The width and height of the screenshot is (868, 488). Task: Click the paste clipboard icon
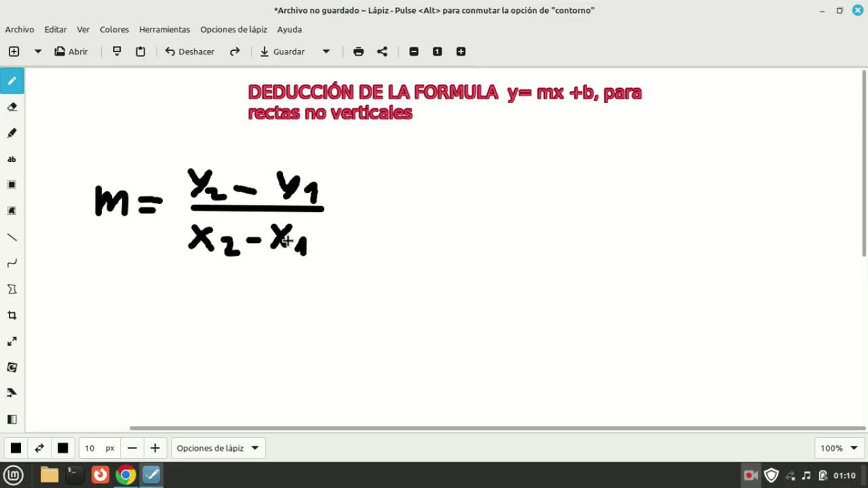(x=140, y=52)
